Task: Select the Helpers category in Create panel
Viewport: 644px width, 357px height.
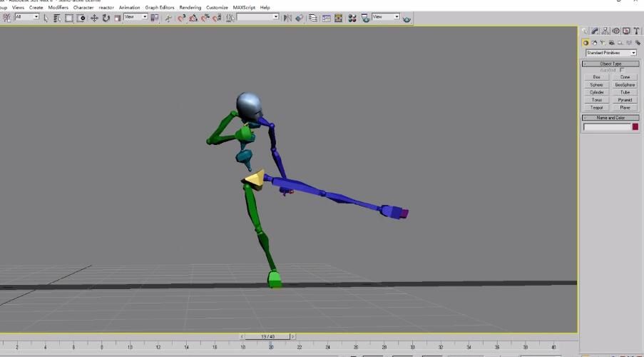Action: [x=620, y=43]
